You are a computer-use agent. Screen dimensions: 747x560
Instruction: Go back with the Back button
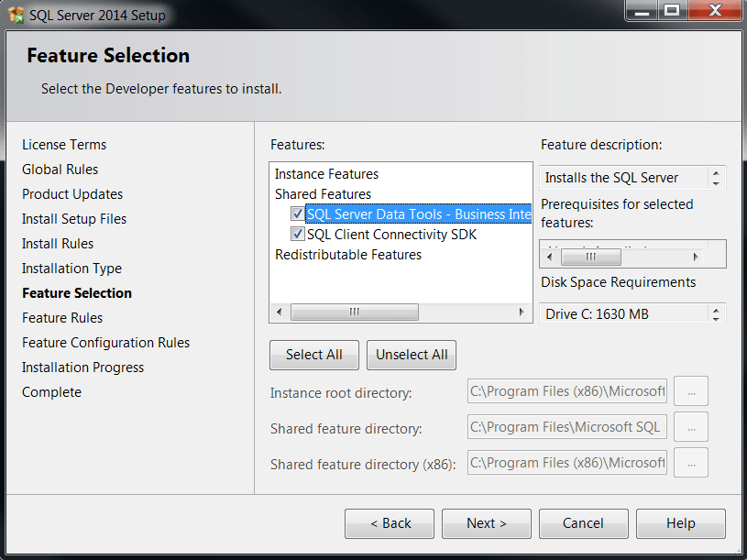pyautogui.click(x=390, y=523)
